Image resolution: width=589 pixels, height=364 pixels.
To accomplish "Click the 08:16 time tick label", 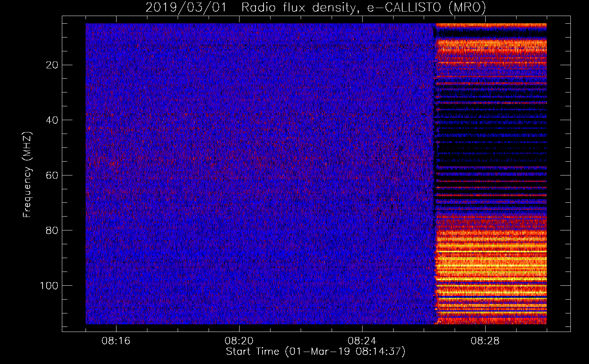I will point(116,341).
